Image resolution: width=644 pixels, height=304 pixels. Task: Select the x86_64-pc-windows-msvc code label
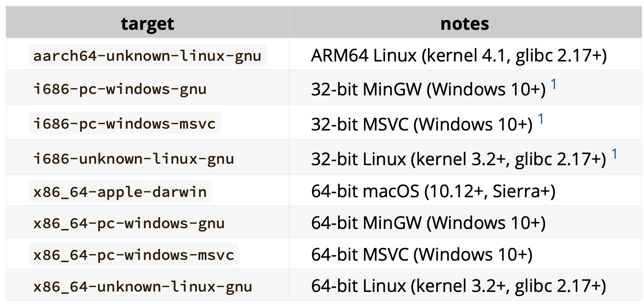click(x=134, y=255)
